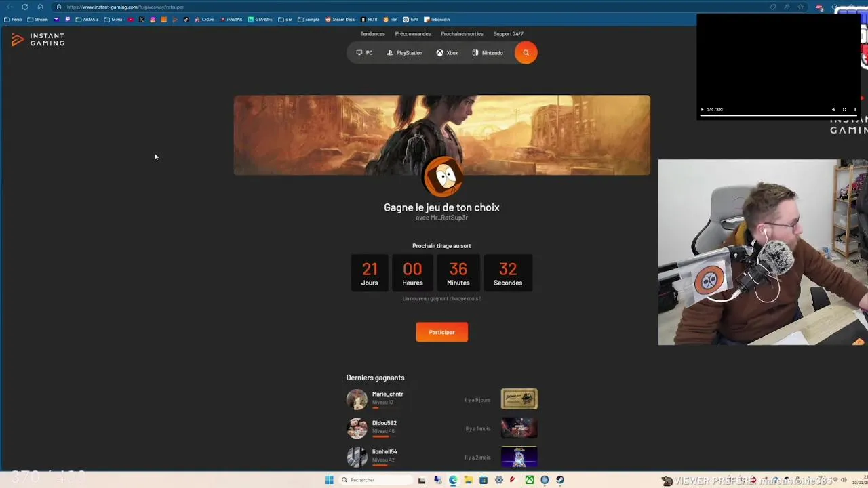Open Prochaines sorties menu
The image size is (868, 488).
[x=462, y=34]
